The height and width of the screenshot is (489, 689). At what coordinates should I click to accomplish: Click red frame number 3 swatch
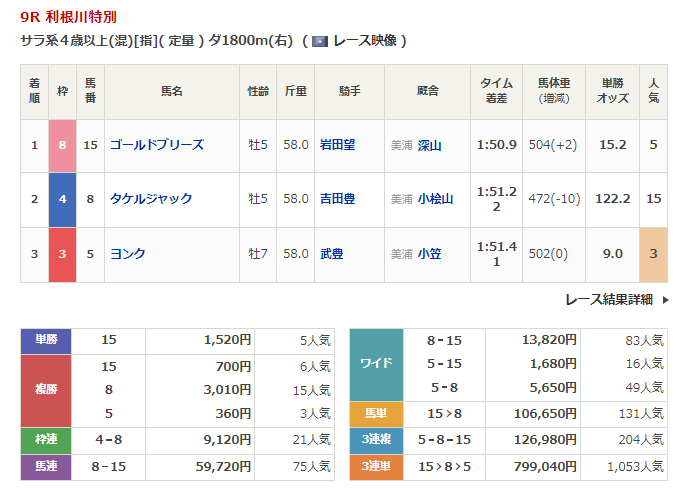[62, 254]
